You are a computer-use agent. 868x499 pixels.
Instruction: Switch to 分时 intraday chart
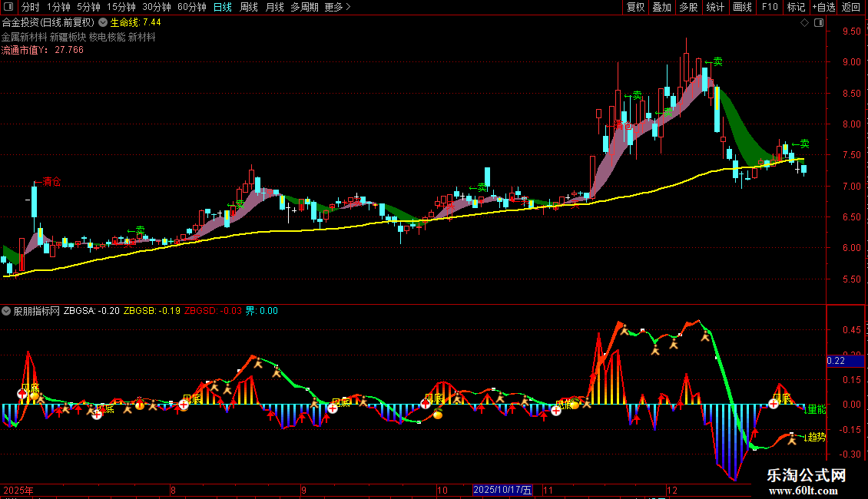click(x=30, y=7)
